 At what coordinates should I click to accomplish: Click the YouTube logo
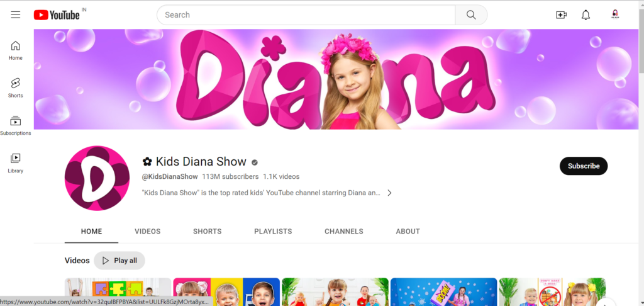pos(57,15)
